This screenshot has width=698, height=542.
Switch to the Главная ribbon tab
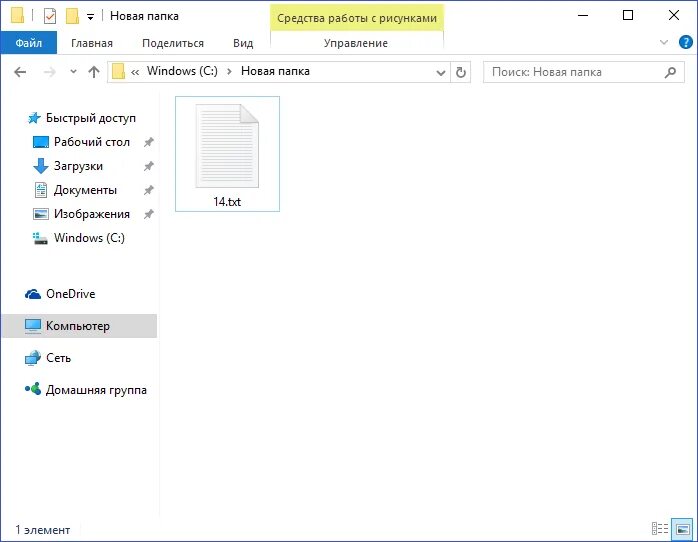(92, 43)
